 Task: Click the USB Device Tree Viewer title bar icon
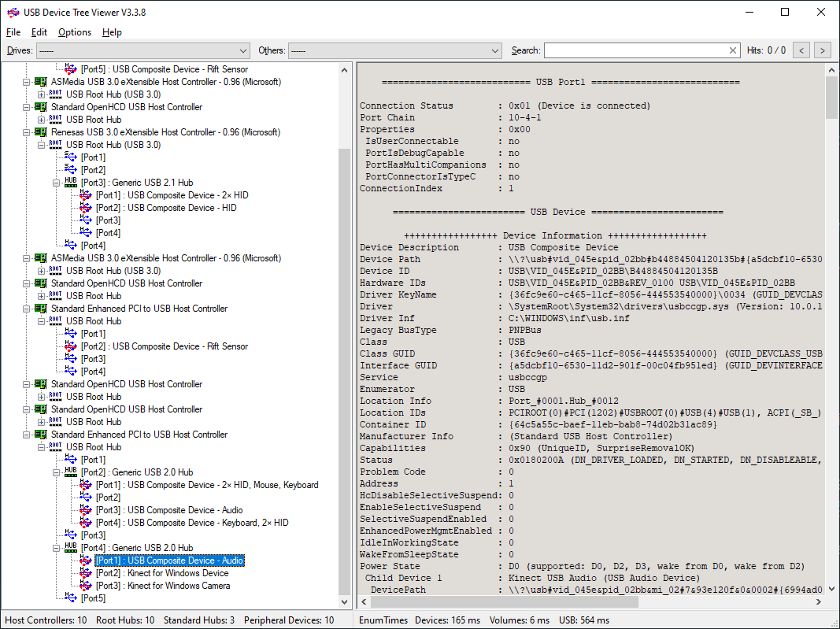(13, 13)
